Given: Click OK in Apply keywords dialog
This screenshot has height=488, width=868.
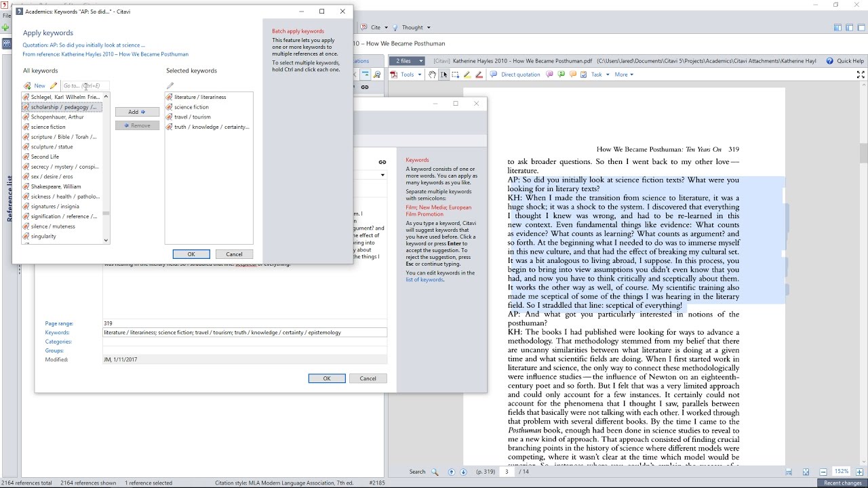Looking at the screenshot, I should tap(191, 254).
